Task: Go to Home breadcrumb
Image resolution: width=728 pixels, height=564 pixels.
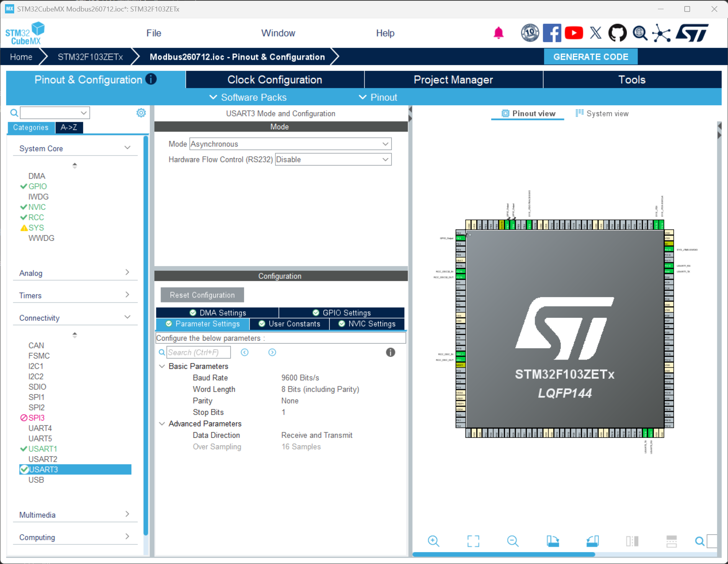Action: [x=21, y=57]
